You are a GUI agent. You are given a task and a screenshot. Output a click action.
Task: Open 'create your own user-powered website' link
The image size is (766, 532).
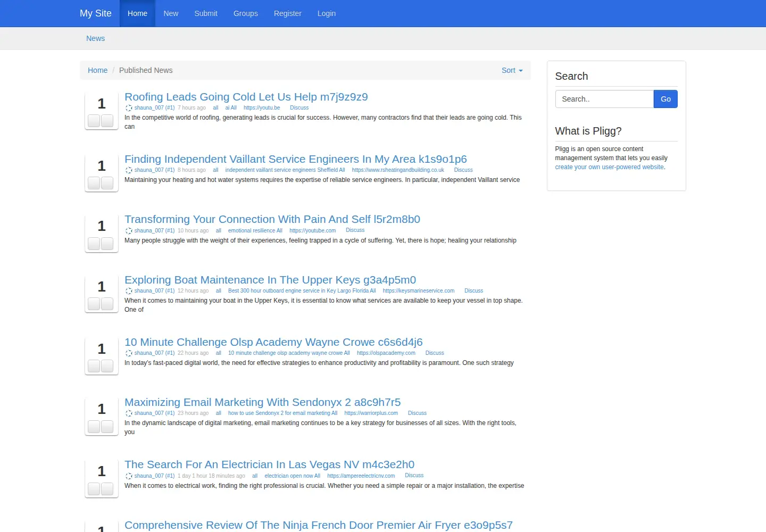(x=610, y=167)
